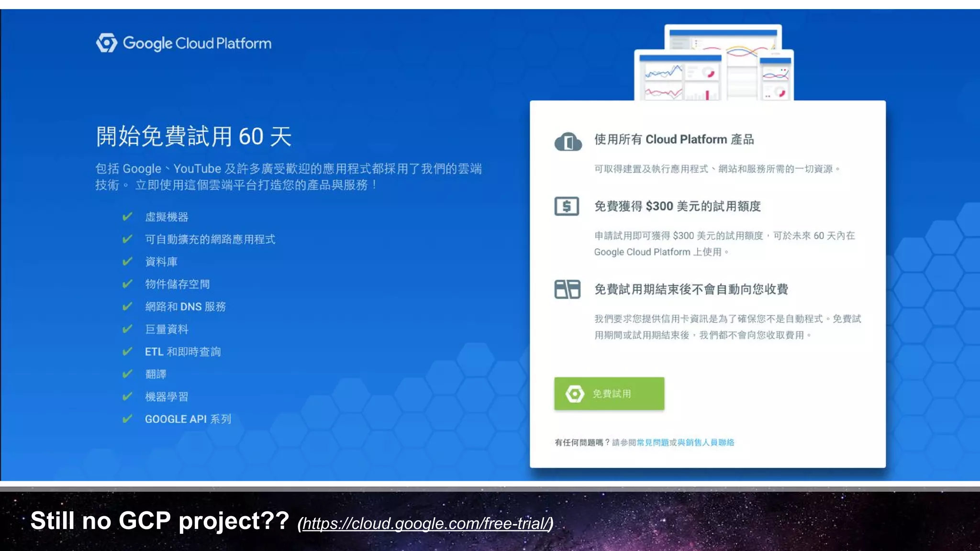Image resolution: width=980 pixels, height=551 pixels.
Task: Click the cloud icon beside Cloud Platform products
Action: 568,142
